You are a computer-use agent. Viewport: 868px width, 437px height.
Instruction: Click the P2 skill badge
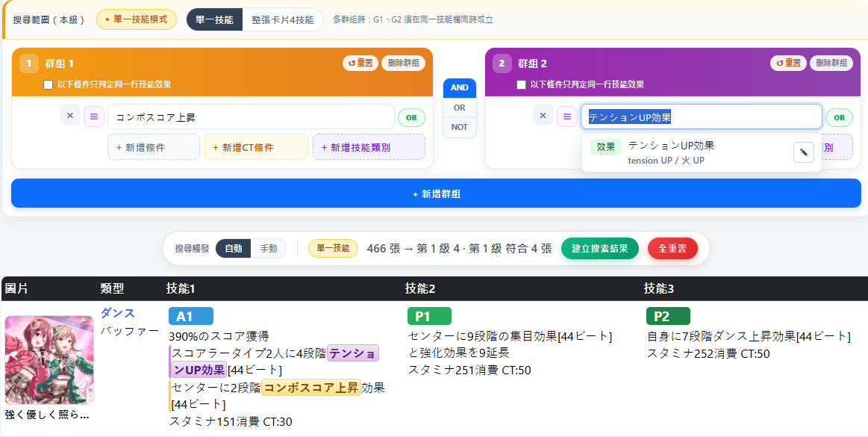(668, 316)
